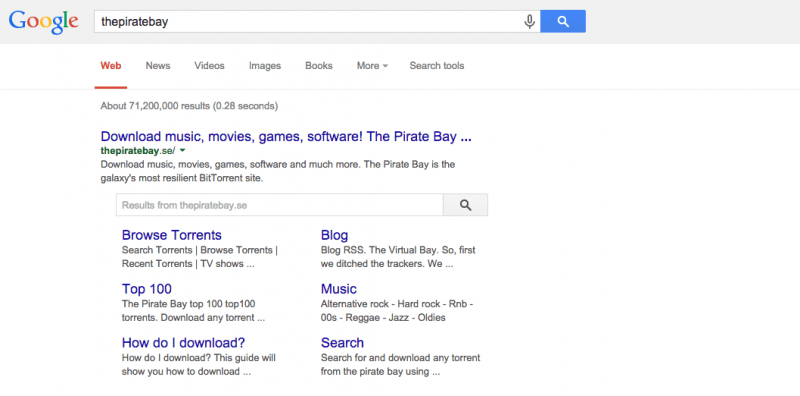The height and width of the screenshot is (396, 800).
Task: Open the Music sitelink
Action: (x=338, y=289)
